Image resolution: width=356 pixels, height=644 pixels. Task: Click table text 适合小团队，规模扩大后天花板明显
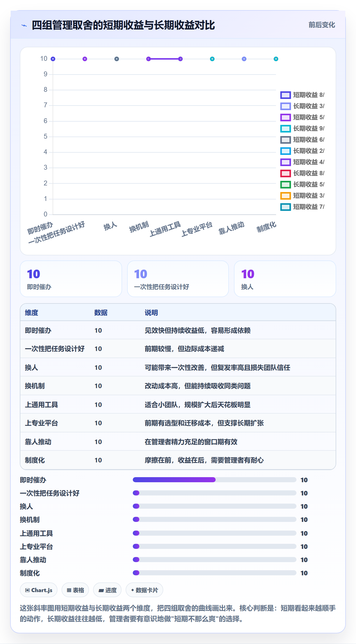198,405
